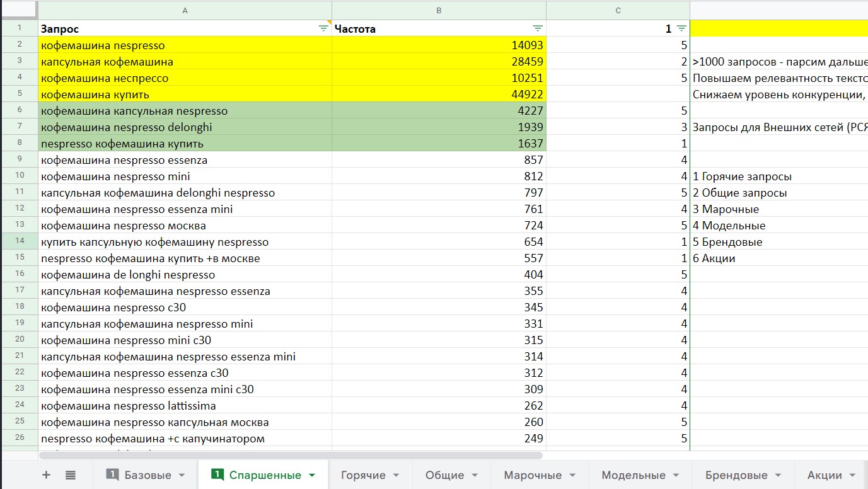Click row header 26 to select that row
Screen dimensions: 868x489
coord(19,438)
